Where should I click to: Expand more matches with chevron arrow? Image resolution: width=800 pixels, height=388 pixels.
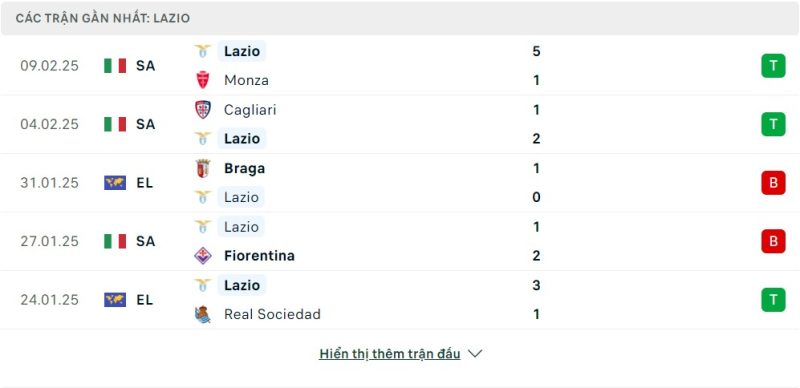[x=475, y=354]
